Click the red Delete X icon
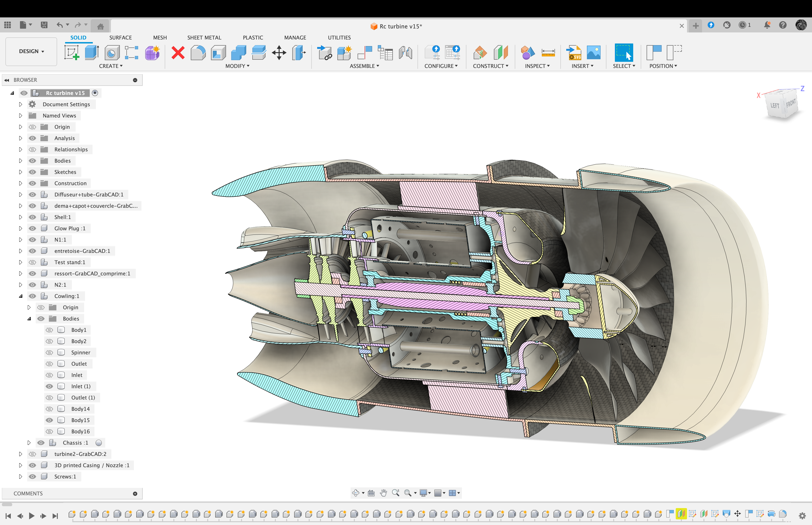Screen dimensions: 812x525 [x=178, y=53]
